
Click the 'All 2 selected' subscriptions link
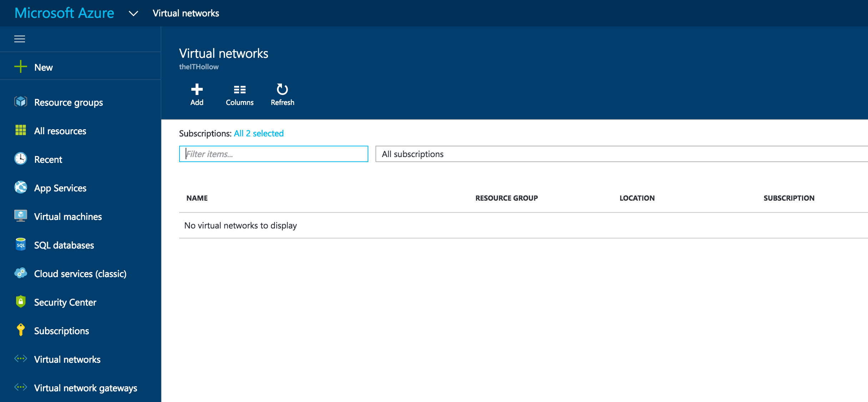pos(258,134)
